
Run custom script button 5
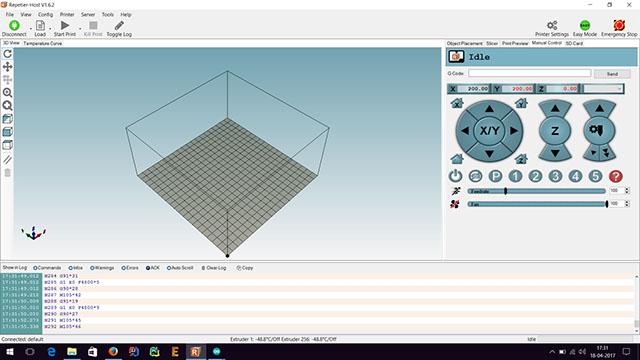[595, 176]
